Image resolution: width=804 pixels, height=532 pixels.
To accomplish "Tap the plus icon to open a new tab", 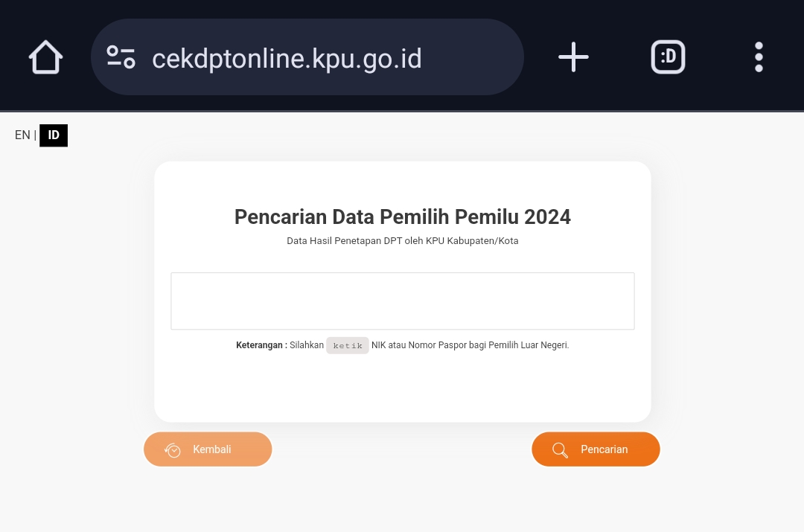I will 572,56.
